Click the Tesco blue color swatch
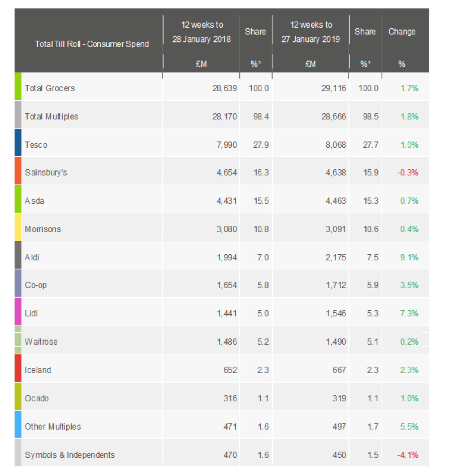The image size is (470, 476). click(x=18, y=143)
